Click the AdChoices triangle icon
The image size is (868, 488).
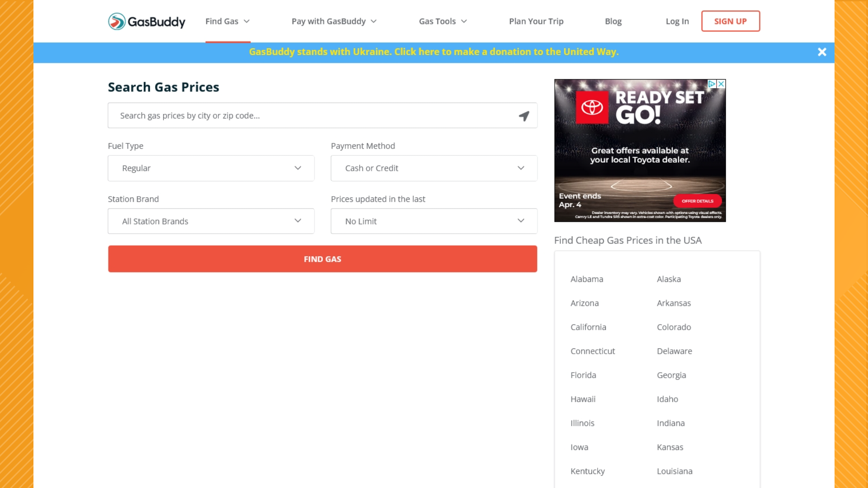click(x=712, y=84)
